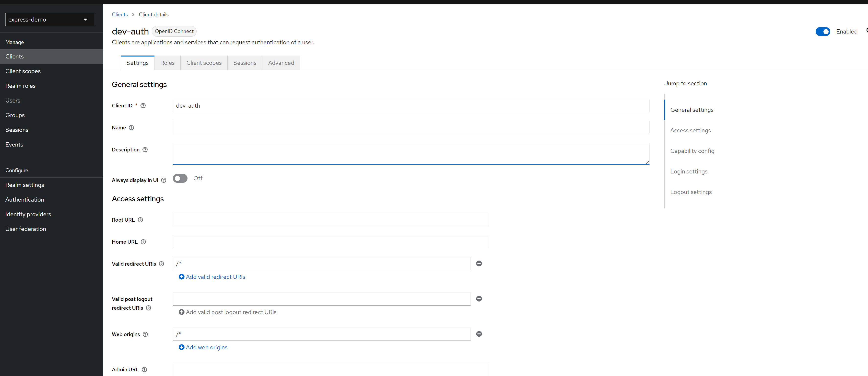The width and height of the screenshot is (868, 376).
Task: Disable the Enabled toggle for dev-auth client
Action: click(x=823, y=31)
